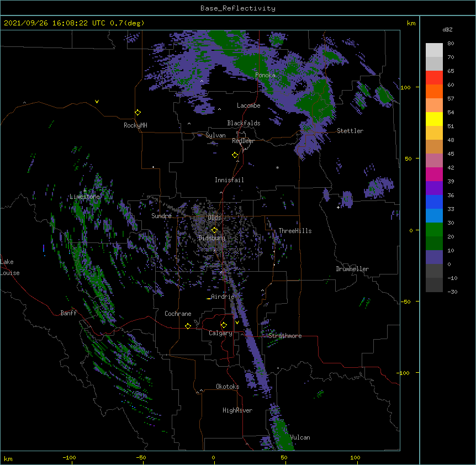Screen dimensions: 476x465
Task: Click the magenta 39-42 dBZ legend swatch
Action: pos(434,174)
